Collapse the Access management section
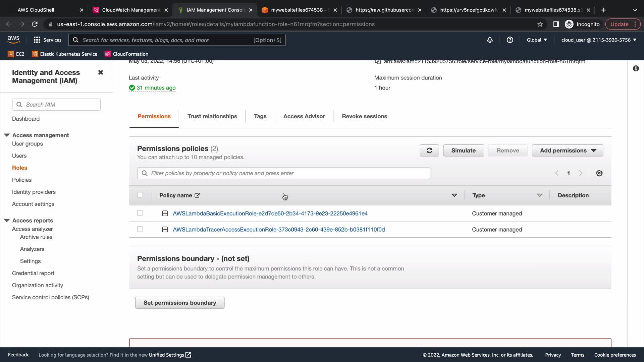The height and width of the screenshot is (362, 644). [7, 135]
